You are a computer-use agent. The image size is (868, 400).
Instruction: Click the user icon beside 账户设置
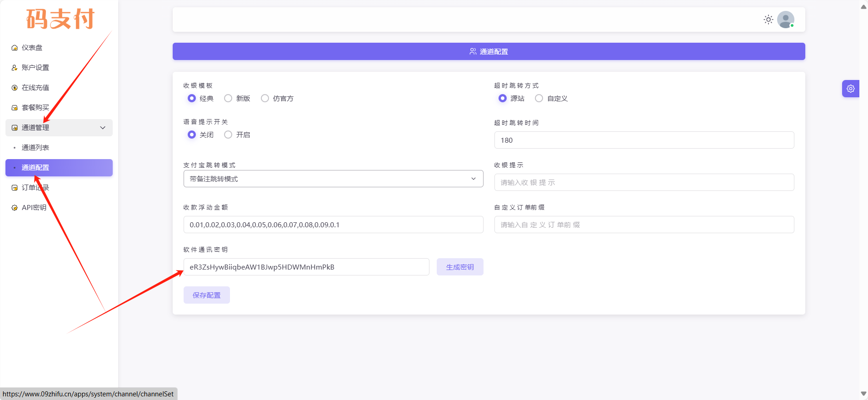point(15,68)
